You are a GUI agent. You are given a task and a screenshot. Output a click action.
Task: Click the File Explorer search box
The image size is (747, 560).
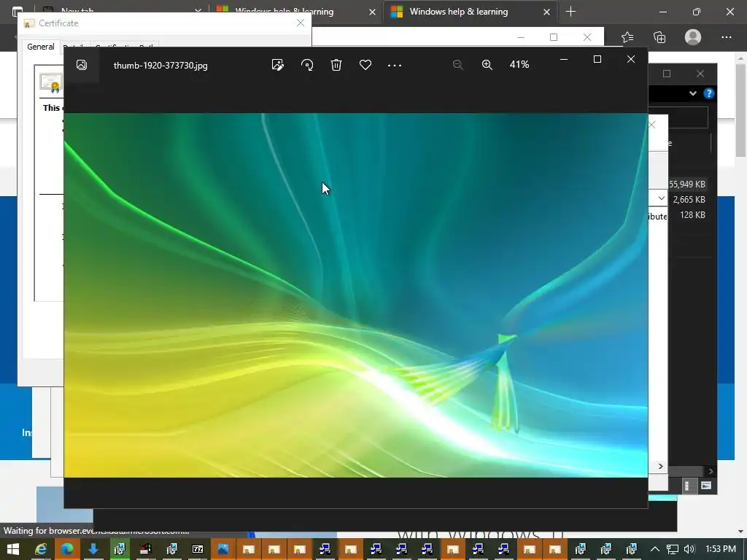pyautogui.click(x=688, y=117)
